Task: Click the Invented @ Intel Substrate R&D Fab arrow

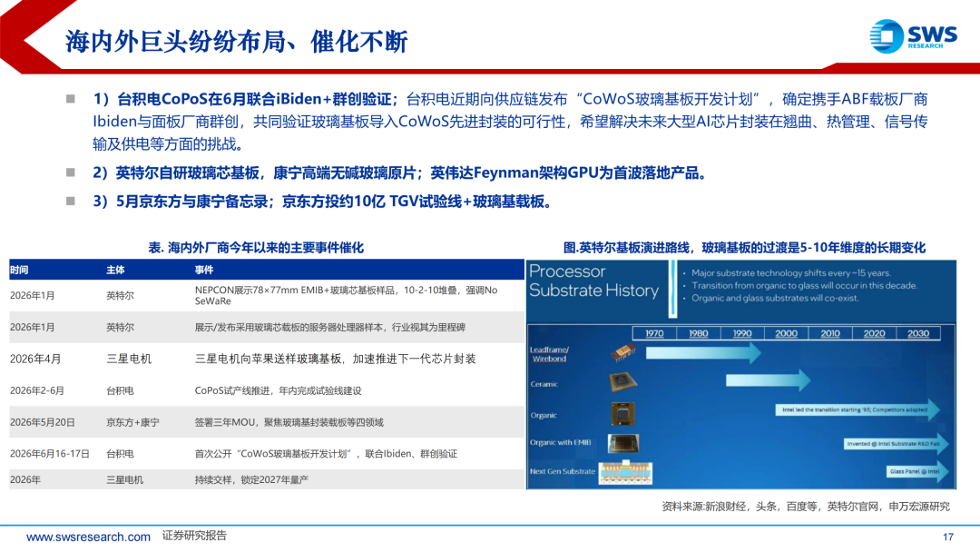Action: (896, 444)
